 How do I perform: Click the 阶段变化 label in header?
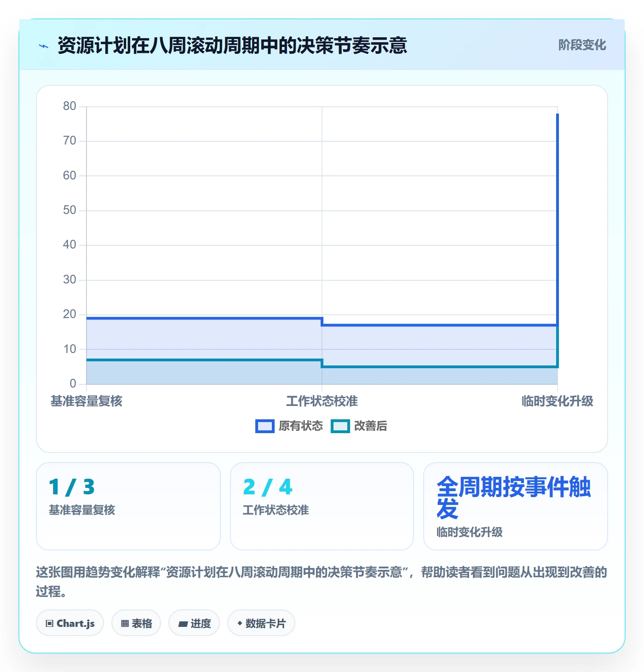pyautogui.click(x=582, y=45)
